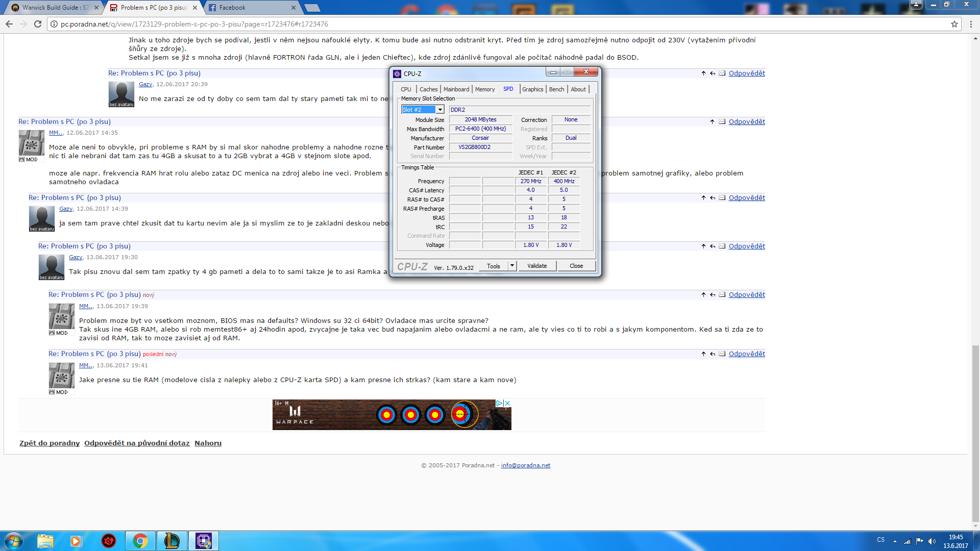Open the Slot #2 memory slot dropdown

(x=440, y=110)
